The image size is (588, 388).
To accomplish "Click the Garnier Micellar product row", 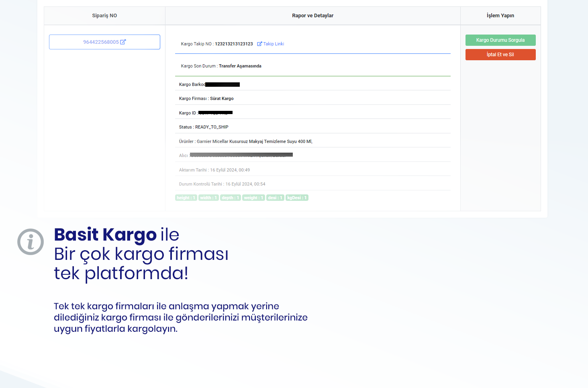I will 246,141.
